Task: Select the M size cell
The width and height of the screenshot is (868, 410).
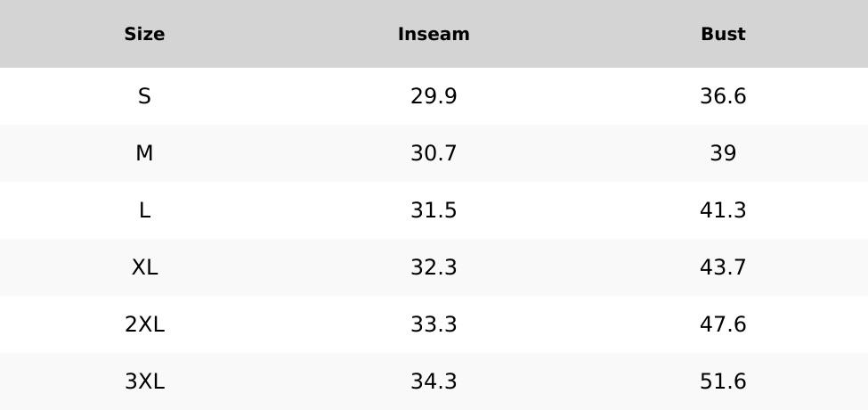Action: (144, 153)
